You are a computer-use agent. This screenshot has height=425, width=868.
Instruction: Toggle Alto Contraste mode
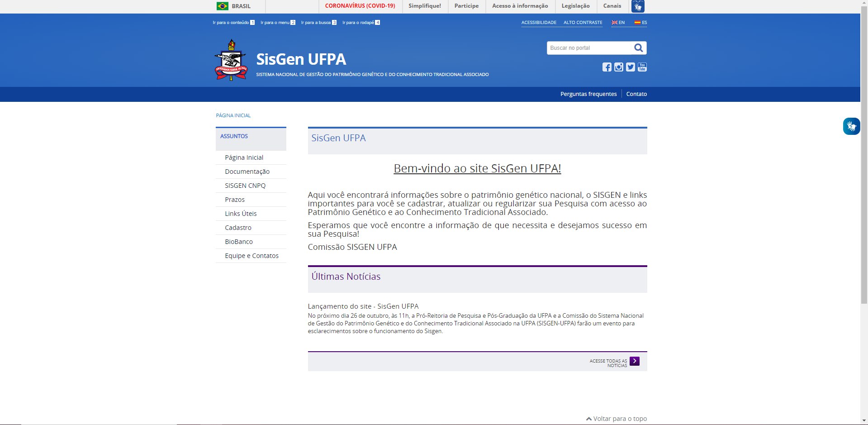click(583, 23)
